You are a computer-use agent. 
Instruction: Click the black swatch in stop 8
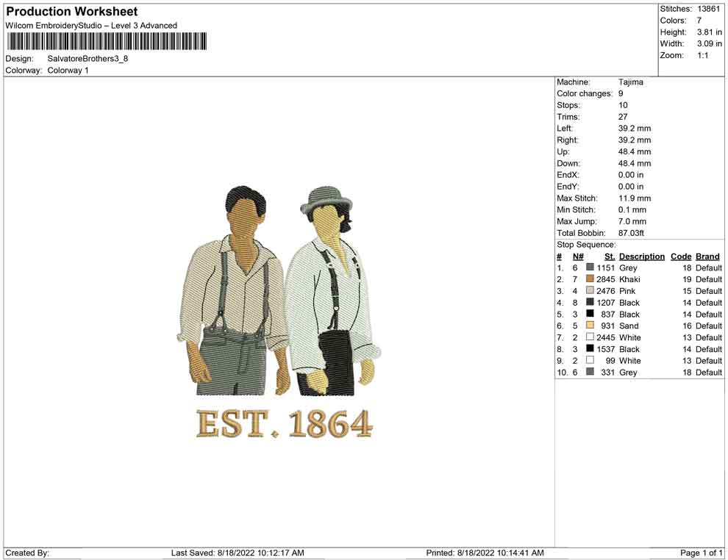(x=590, y=348)
